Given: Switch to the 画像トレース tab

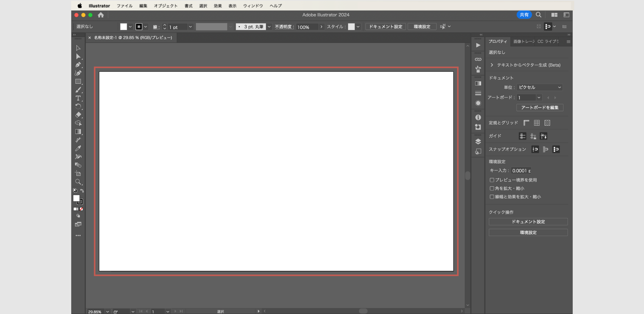Looking at the screenshot, I should (523, 41).
